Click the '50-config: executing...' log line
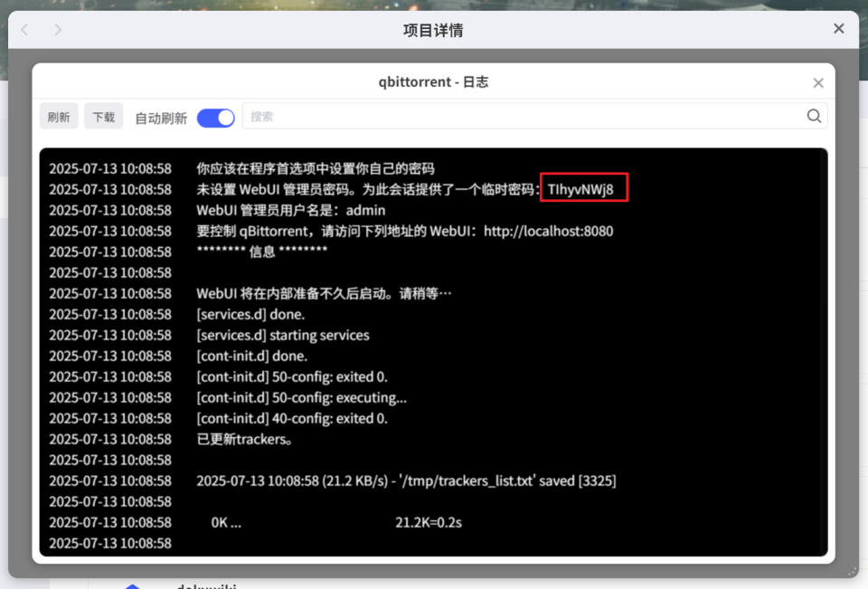The width and height of the screenshot is (868, 589). [x=302, y=398]
